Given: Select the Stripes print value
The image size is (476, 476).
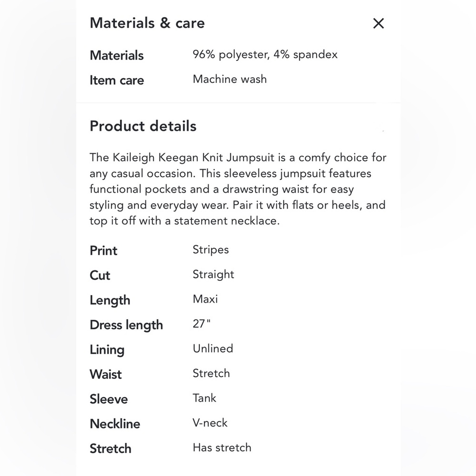Looking at the screenshot, I should click(x=210, y=250).
